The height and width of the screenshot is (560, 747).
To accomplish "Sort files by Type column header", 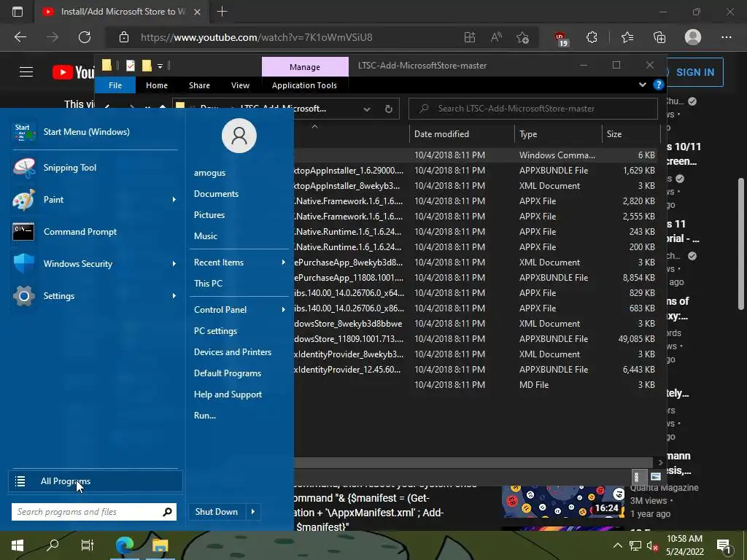I will (x=558, y=134).
